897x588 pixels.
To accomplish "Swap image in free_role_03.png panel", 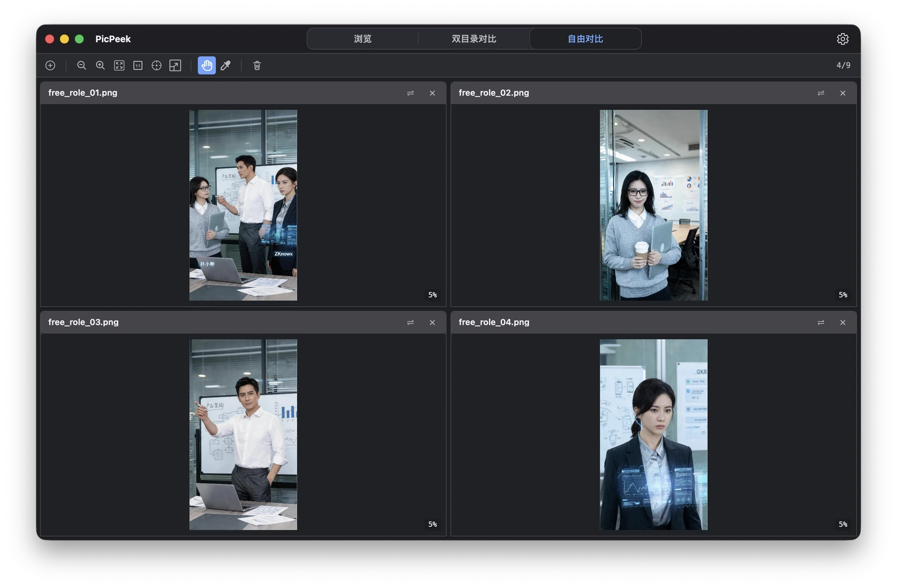I will [x=411, y=322].
